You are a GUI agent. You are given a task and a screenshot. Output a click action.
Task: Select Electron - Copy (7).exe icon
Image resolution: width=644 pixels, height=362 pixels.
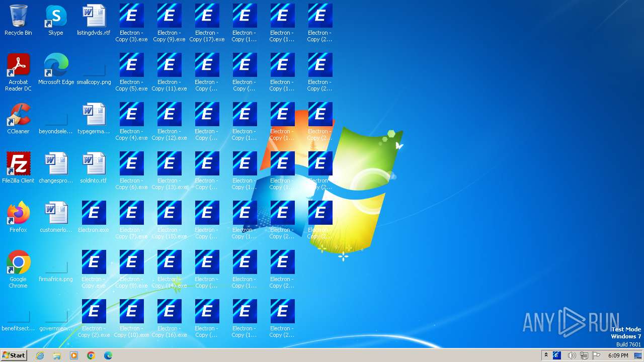tap(131, 220)
